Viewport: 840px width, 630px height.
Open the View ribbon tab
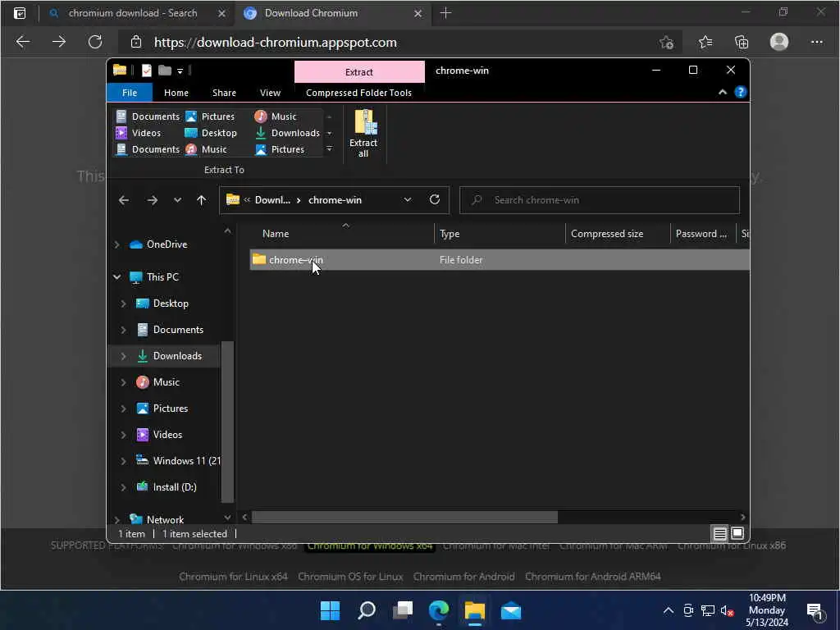tap(270, 93)
